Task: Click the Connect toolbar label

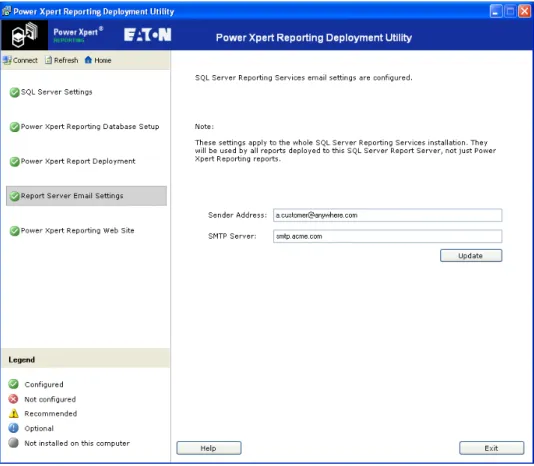Action: (x=25, y=60)
